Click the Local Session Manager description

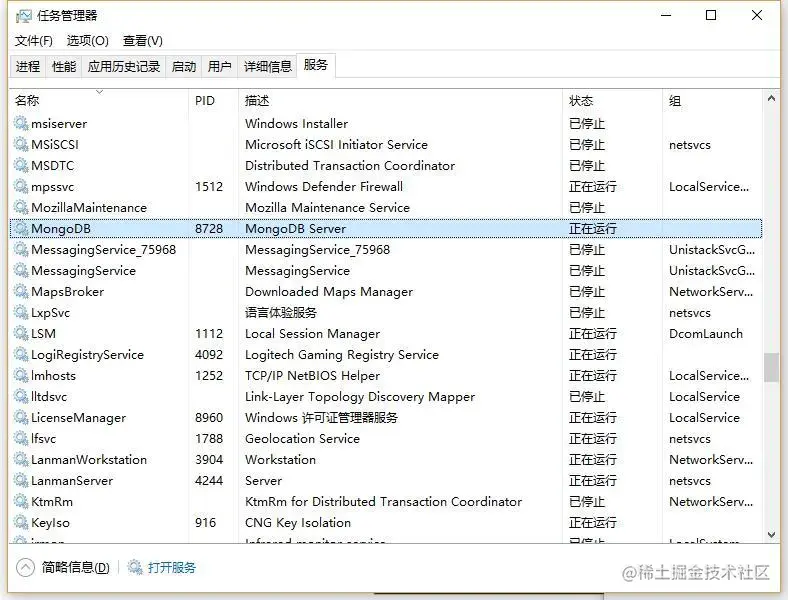(x=312, y=334)
